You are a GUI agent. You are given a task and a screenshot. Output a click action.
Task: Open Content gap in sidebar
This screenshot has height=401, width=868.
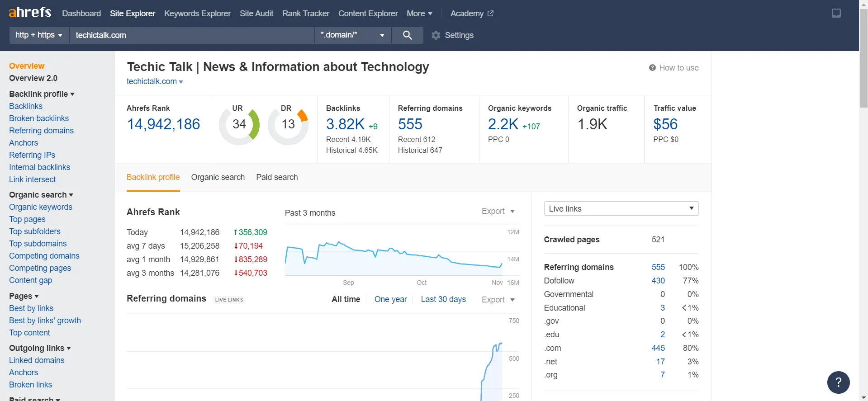pyautogui.click(x=31, y=280)
